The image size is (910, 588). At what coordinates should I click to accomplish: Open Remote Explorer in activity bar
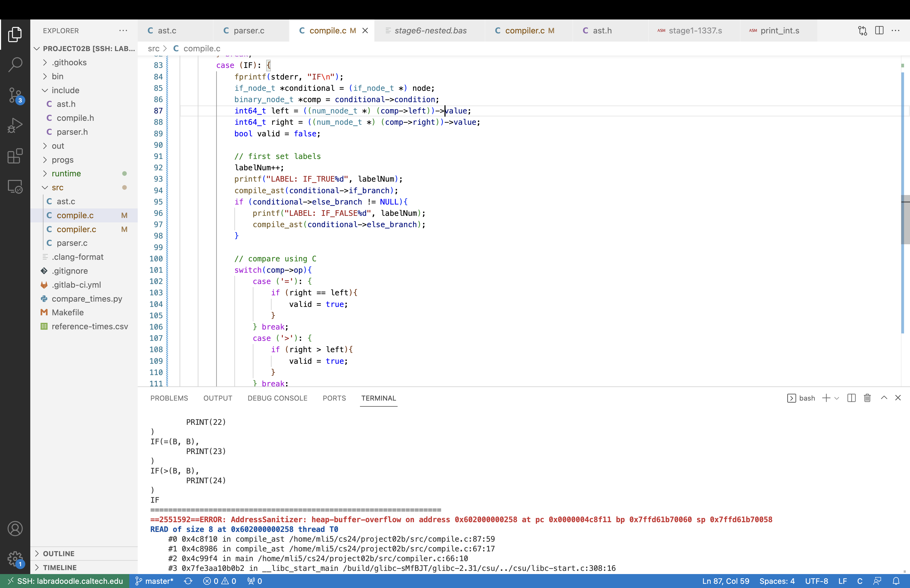pos(15,186)
